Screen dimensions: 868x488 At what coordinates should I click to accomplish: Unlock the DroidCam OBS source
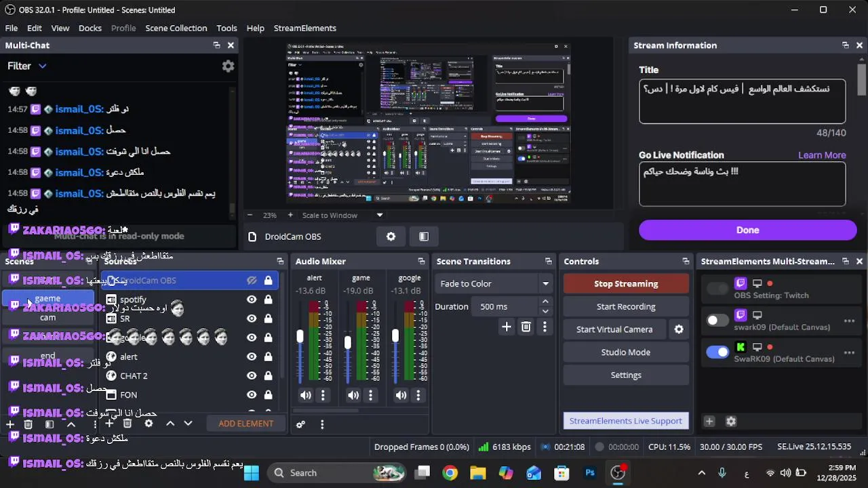tap(268, 281)
